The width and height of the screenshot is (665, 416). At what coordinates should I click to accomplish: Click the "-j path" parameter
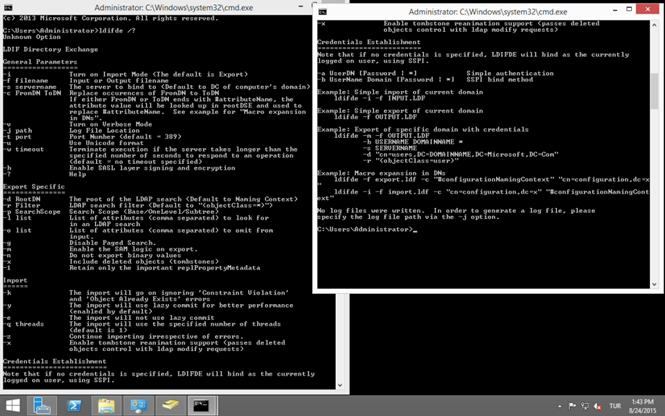17,131
